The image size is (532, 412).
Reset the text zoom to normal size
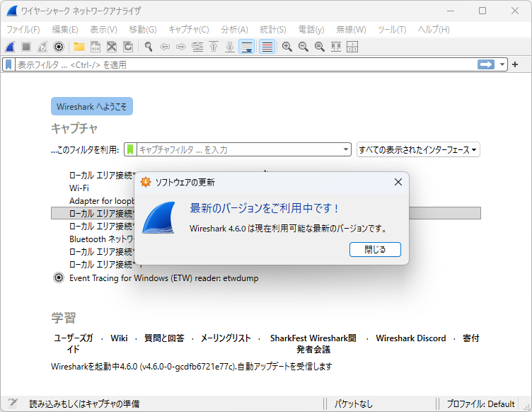(320, 47)
